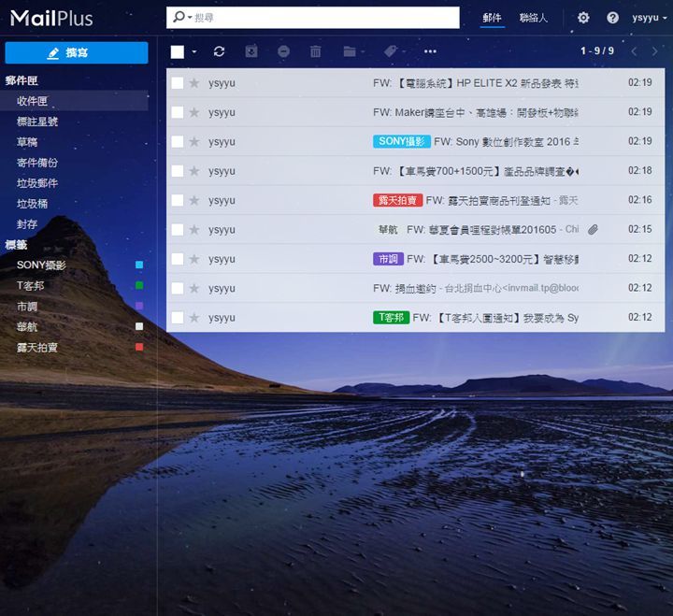This screenshot has height=616, width=673.
Task: Click the archive icon in toolbar
Action: coord(251,51)
